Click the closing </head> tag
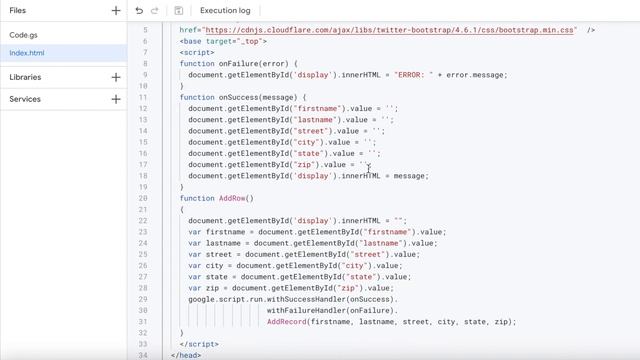The width and height of the screenshot is (640, 360). (x=186, y=355)
